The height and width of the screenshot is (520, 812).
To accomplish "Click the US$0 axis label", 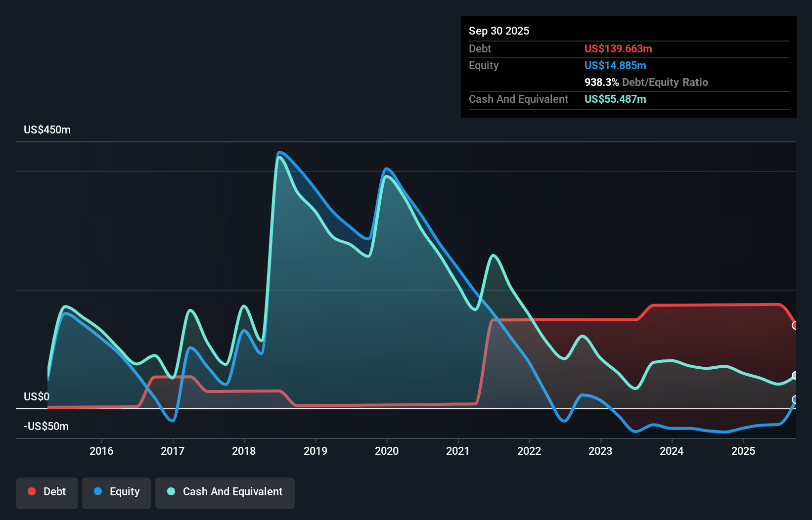I will click(x=37, y=397).
